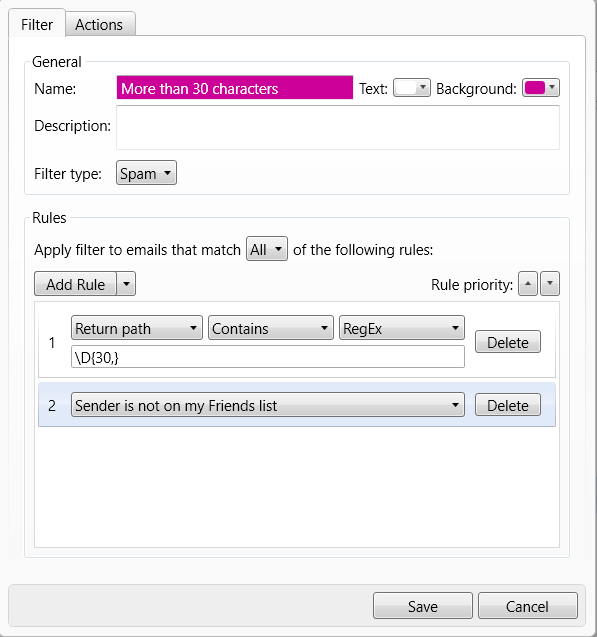Click the empty Description text box
The image size is (597, 637).
coord(338,127)
